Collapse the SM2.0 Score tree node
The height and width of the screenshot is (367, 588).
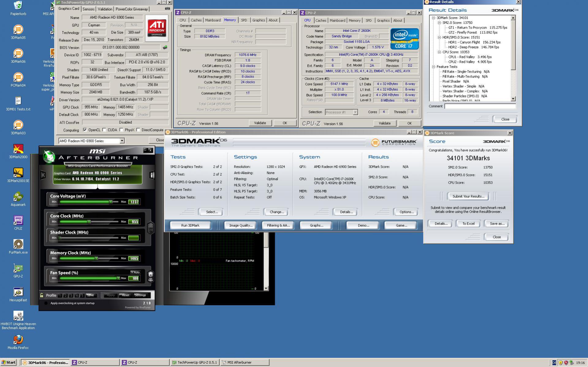point(439,23)
